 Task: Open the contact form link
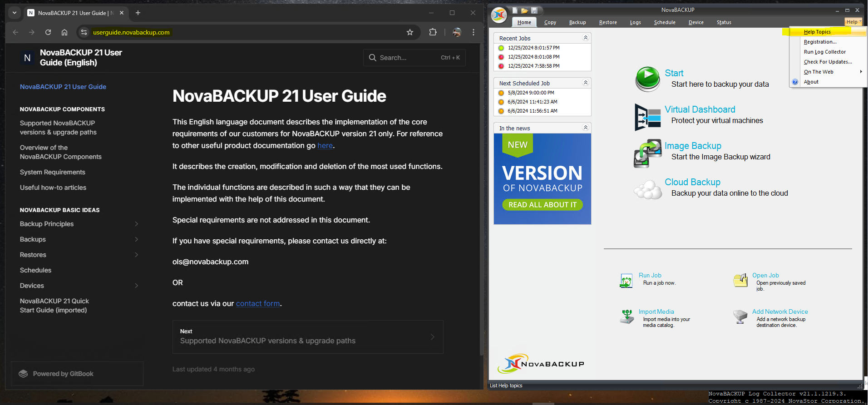click(x=258, y=304)
